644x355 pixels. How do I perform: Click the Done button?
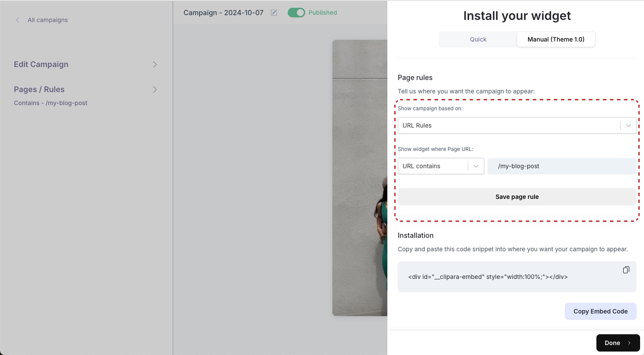(618, 343)
